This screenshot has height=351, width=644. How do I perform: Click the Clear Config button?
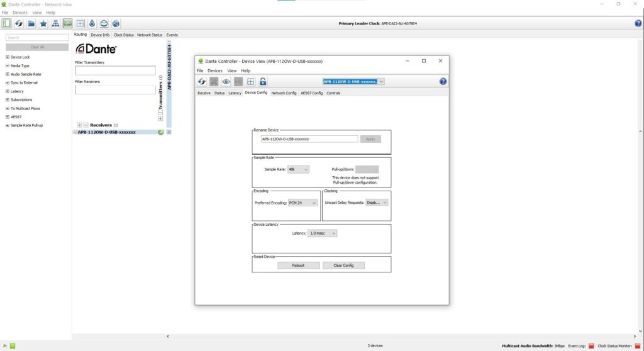click(343, 265)
